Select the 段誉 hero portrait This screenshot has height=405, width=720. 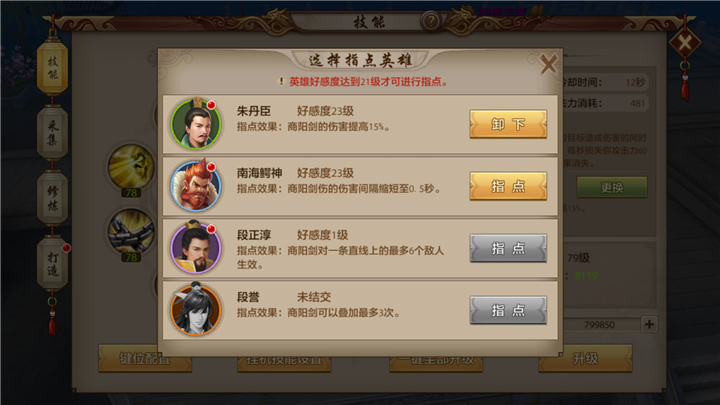[196, 310]
